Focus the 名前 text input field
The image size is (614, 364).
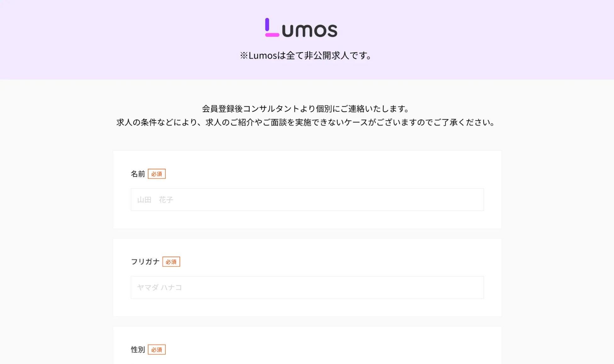pyautogui.click(x=307, y=200)
